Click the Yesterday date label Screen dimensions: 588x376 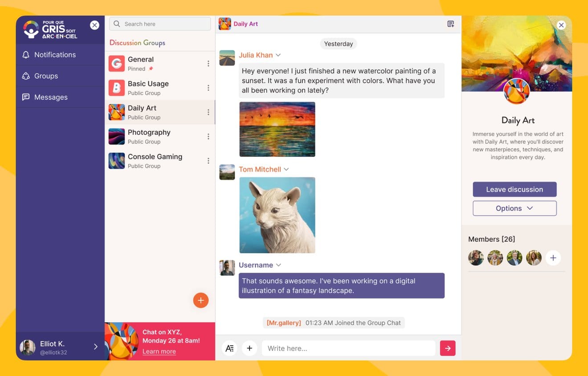[339, 44]
